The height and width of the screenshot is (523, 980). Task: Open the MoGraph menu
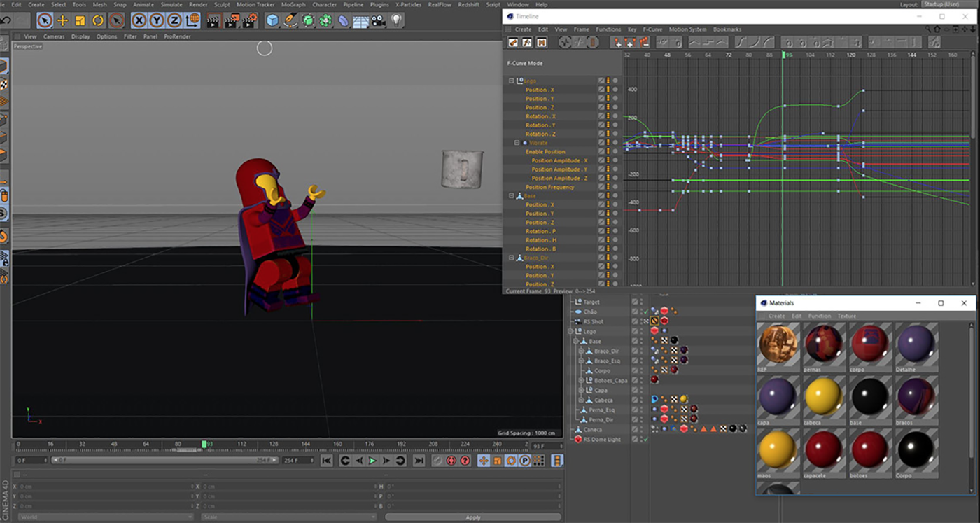click(x=293, y=4)
